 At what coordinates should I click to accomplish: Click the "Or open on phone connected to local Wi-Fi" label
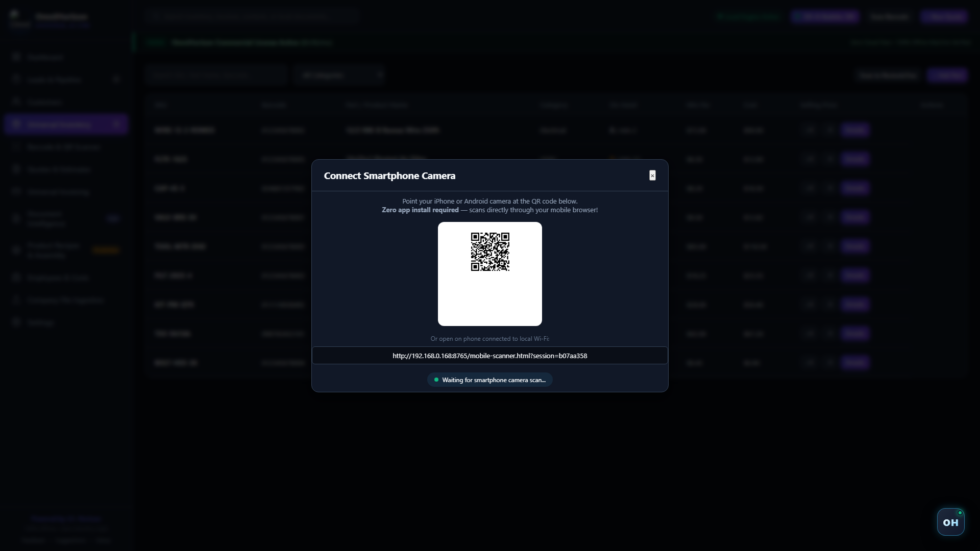pos(490,339)
